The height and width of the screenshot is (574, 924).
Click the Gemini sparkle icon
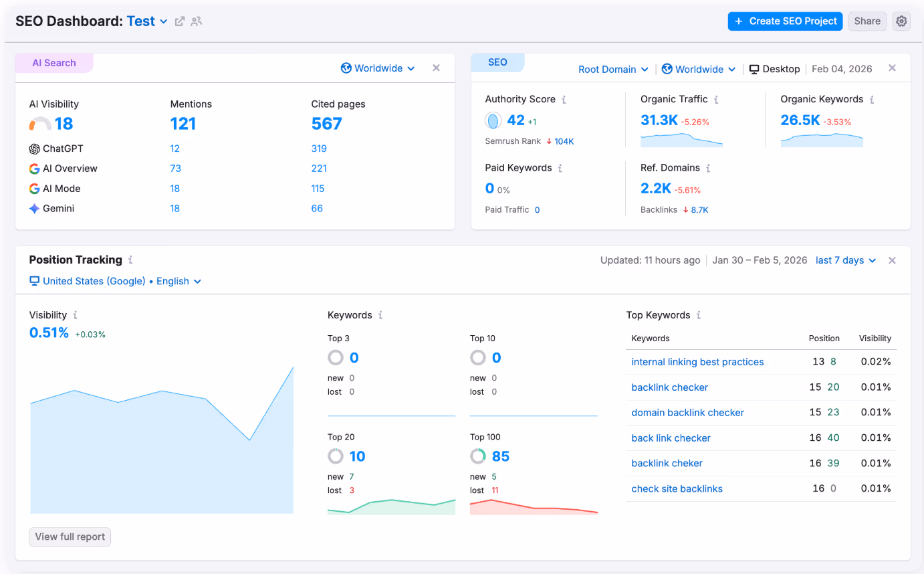click(x=35, y=209)
